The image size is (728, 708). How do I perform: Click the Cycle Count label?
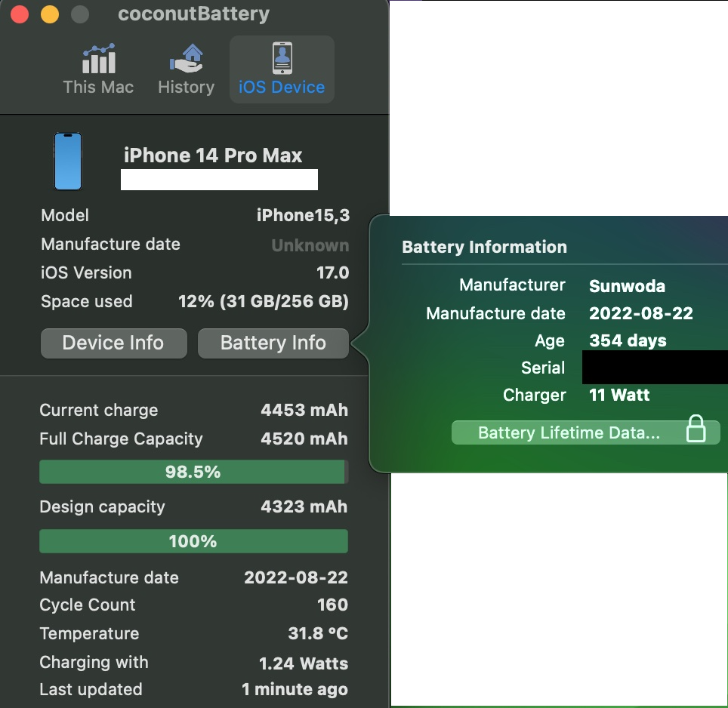point(88,605)
